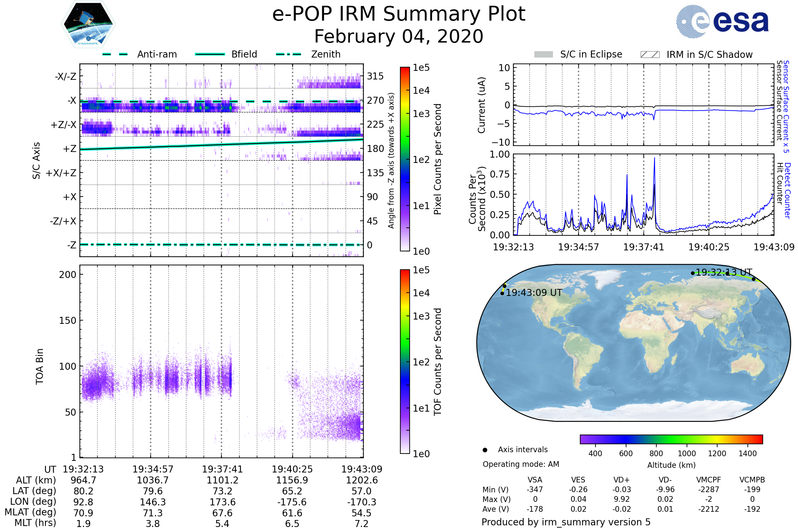Click the S/C in Eclipse gray swatch
798x532 pixels.
(543, 55)
